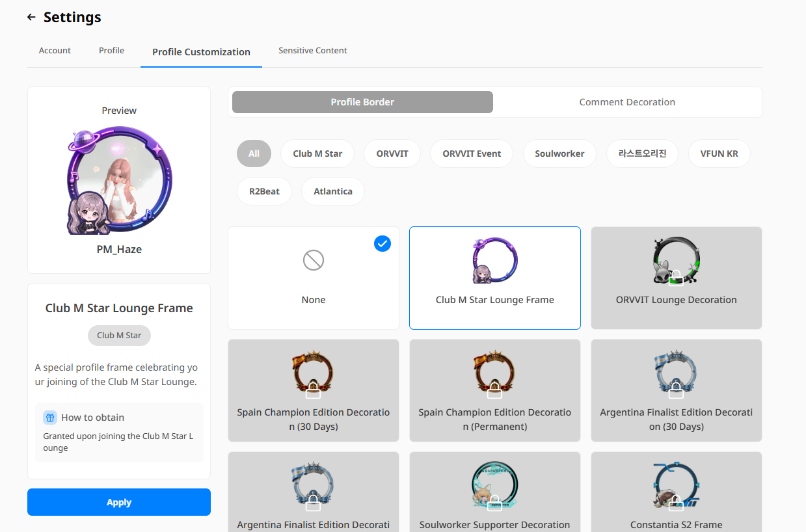
Task: Click the profile preview avatar image
Action: (119, 180)
